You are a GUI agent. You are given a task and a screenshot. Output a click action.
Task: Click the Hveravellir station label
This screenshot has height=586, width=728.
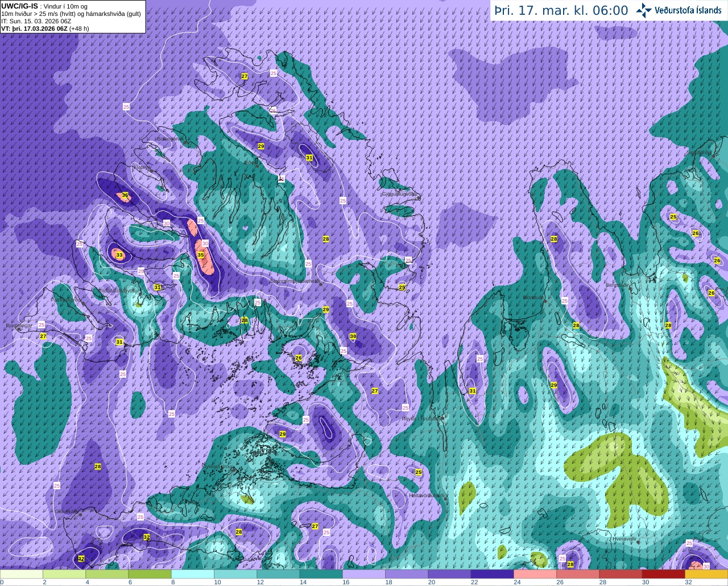pos(624,538)
